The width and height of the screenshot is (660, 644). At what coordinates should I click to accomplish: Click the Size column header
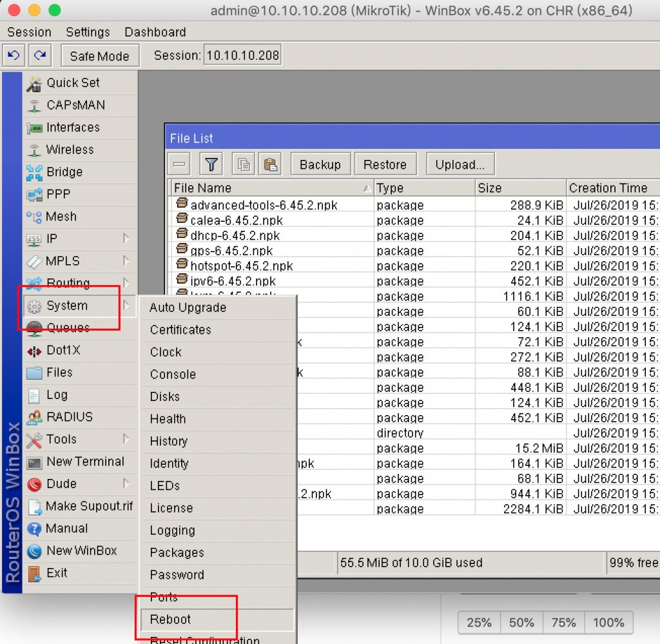(x=521, y=188)
